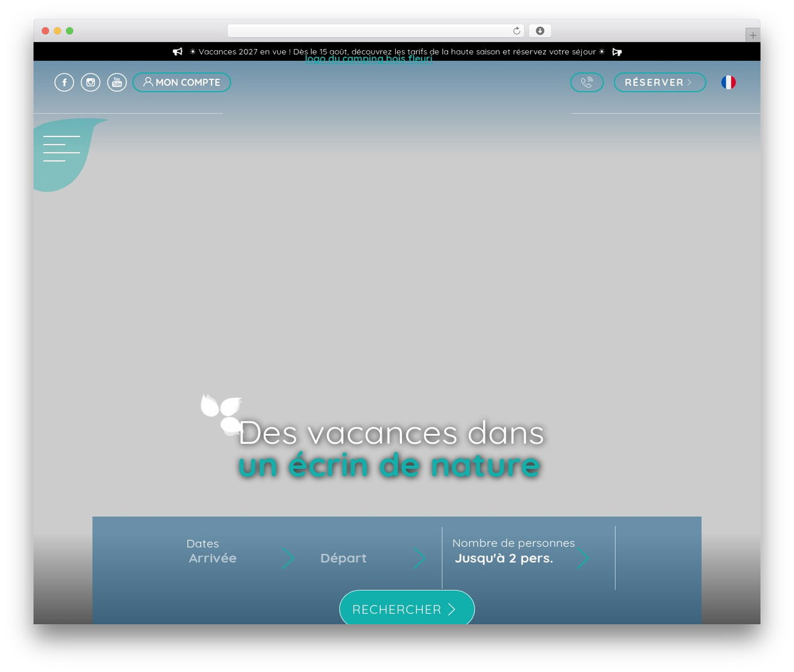The height and width of the screenshot is (672, 794).
Task: Click the browser download icon
Action: 540,31
